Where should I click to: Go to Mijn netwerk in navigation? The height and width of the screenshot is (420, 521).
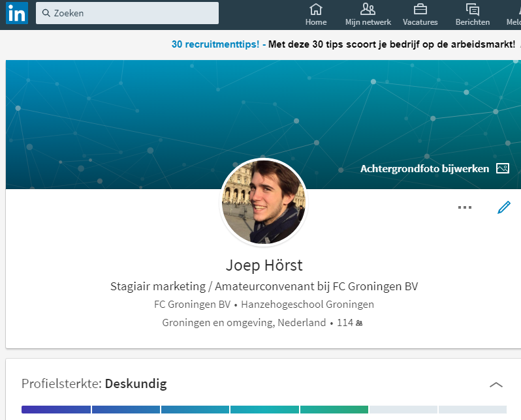pos(368,14)
